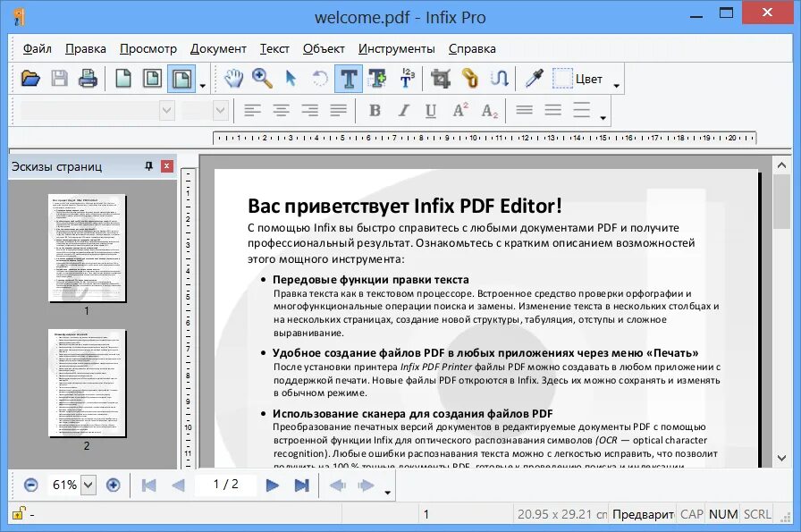Open the Документ menu
This screenshot has width=801, height=532.
pyautogui.click(x=218, y=48)
